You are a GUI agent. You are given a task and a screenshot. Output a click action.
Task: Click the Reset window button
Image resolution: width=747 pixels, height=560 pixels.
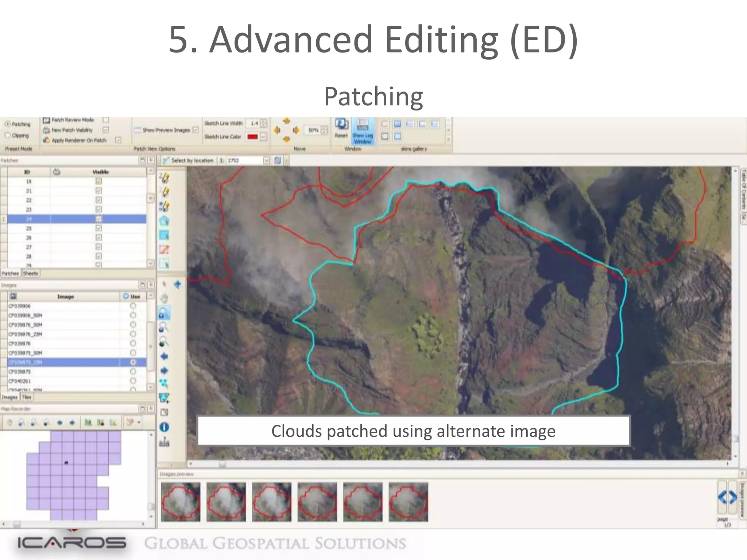click(341, 128)
